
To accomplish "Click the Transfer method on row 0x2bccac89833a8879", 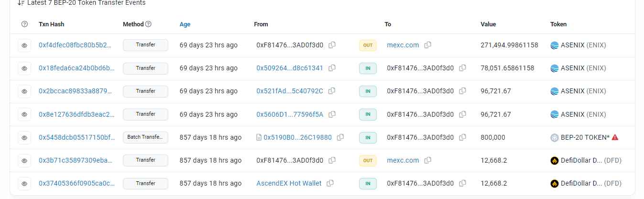I will 145,91.
